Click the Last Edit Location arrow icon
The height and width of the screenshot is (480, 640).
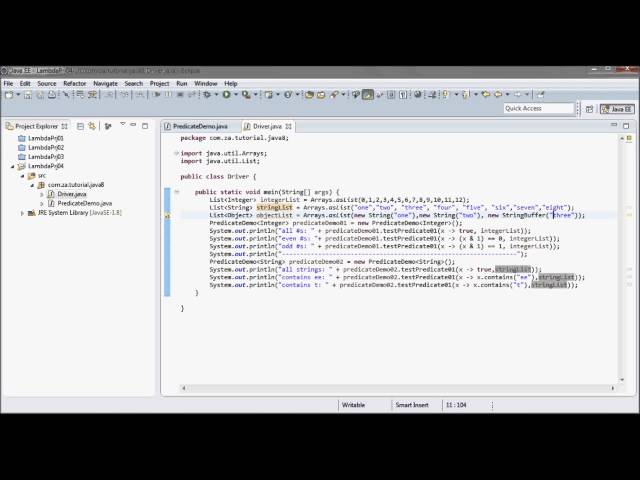[485, 95]
